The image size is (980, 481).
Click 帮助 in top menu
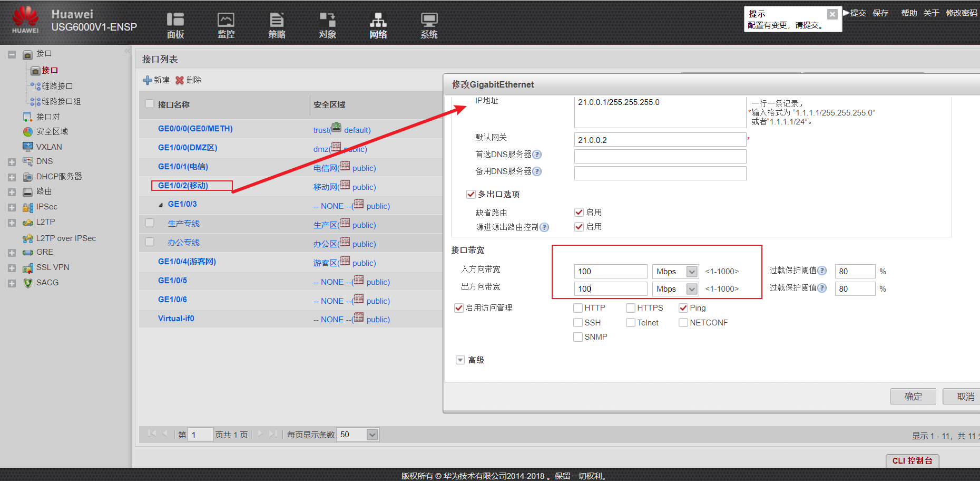click(909, 13)
